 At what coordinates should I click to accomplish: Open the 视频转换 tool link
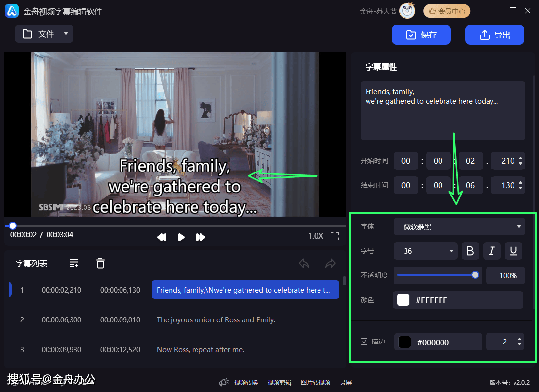pyautogui.click(x=246, y=382)
